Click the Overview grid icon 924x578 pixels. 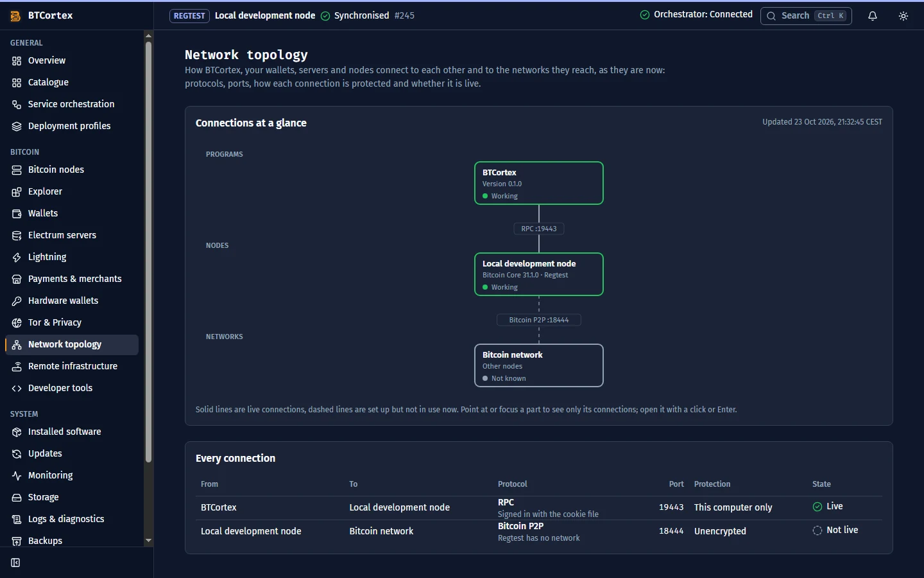17,61
